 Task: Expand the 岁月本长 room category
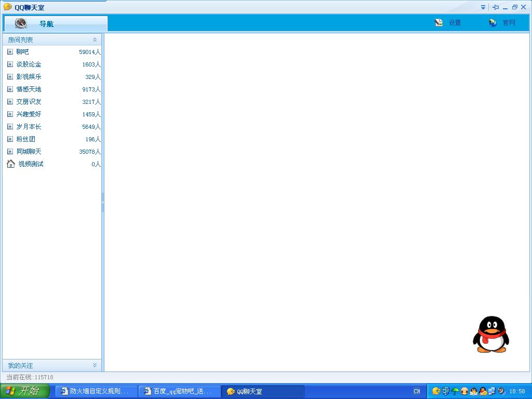click(x=10, y=127)
